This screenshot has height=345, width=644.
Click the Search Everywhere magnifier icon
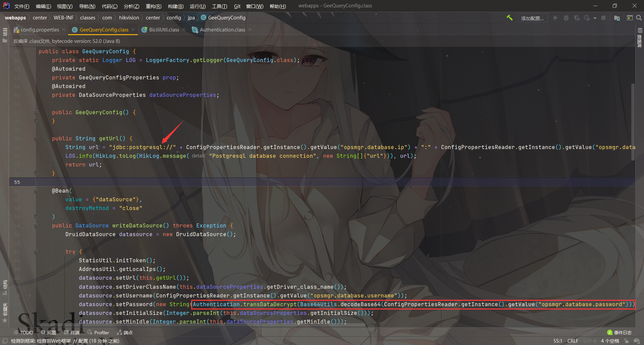(x=639, y=18)
